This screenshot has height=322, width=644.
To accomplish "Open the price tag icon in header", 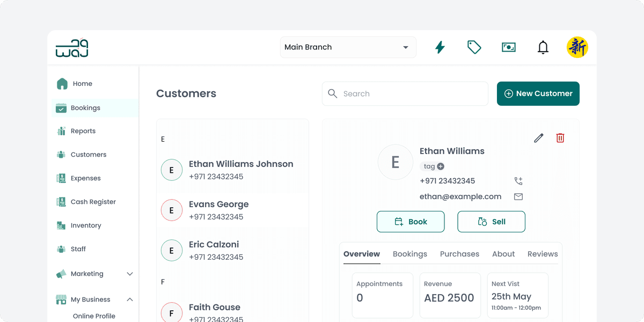I will tap(474, 47).
